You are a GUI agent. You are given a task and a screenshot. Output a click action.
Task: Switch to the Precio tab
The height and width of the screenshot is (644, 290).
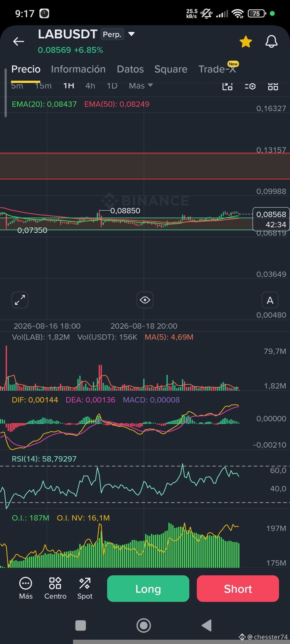[x=26, y=69]
